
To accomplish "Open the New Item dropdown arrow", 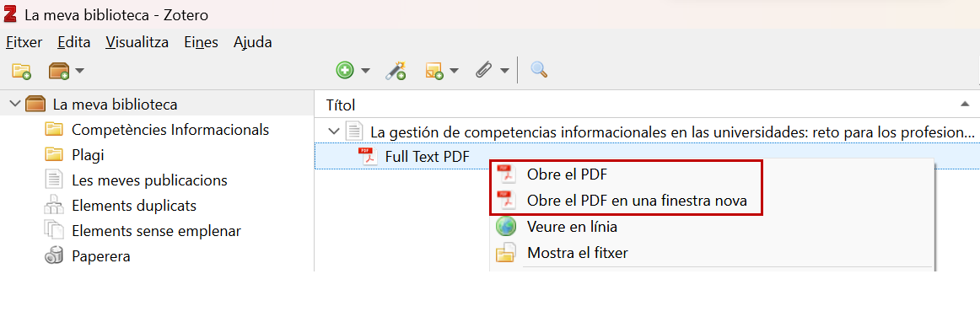I will [x=366, y=71].
